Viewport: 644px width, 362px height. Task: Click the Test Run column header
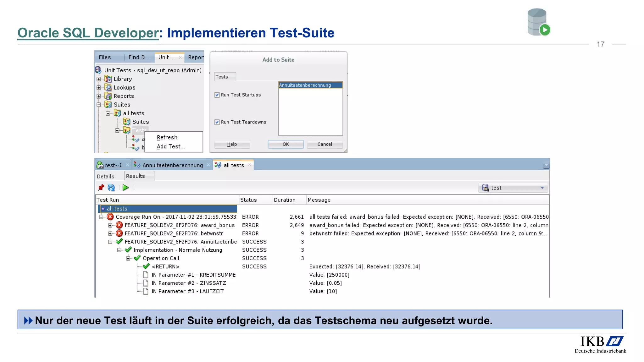click(x=167, y=200)
